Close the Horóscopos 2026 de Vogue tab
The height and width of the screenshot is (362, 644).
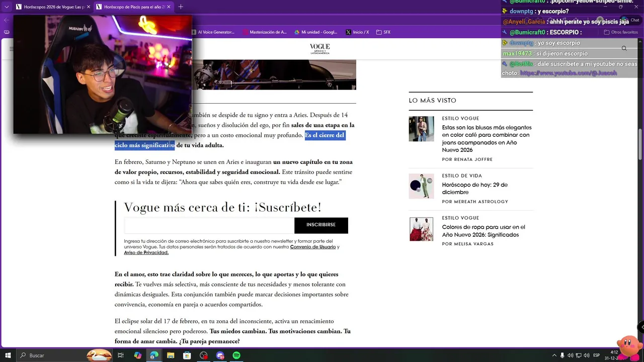pyautogui.click(x=89, y=7)
